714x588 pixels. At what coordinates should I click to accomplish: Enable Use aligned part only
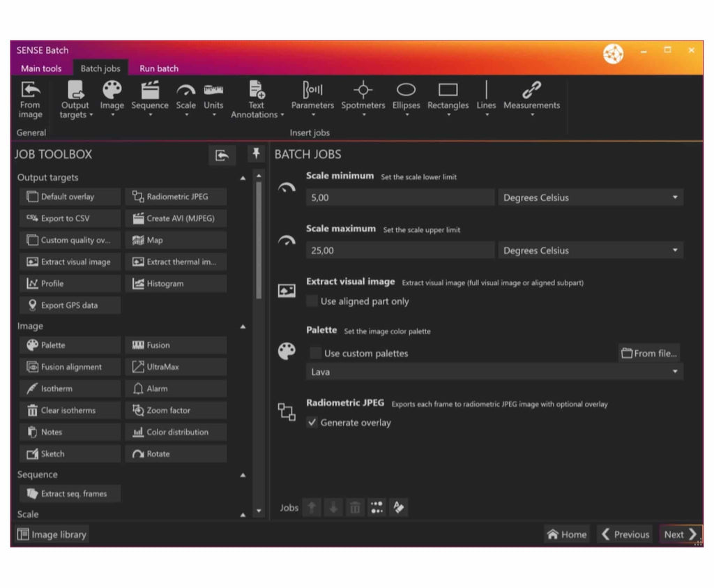tap(312, 301)
